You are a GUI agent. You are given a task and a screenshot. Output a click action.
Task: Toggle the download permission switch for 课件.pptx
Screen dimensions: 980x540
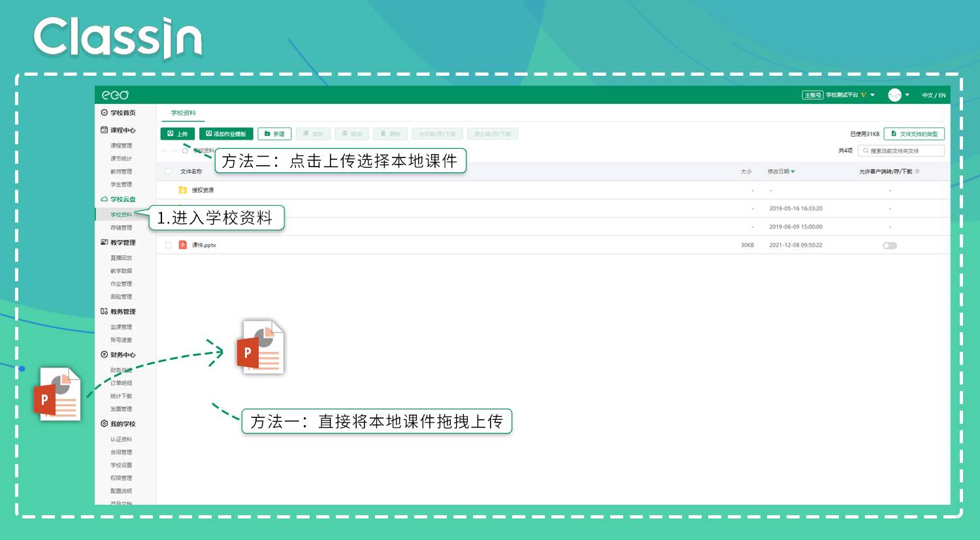tap(890, 246)
